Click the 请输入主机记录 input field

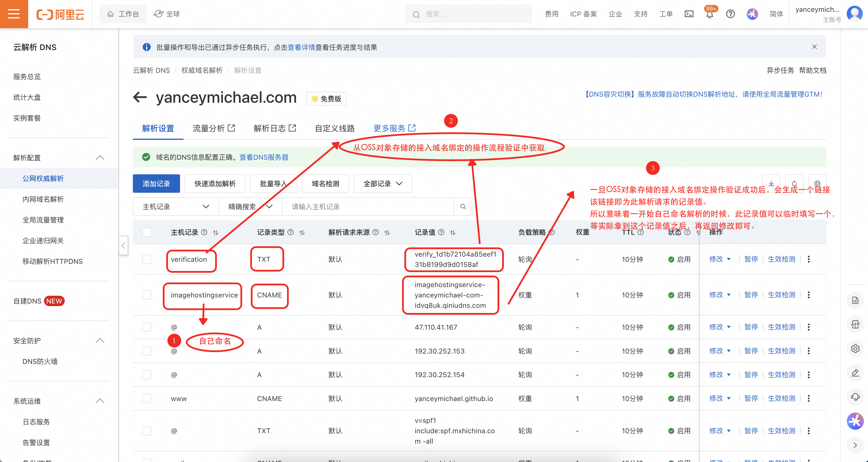[x=368, y=207]
